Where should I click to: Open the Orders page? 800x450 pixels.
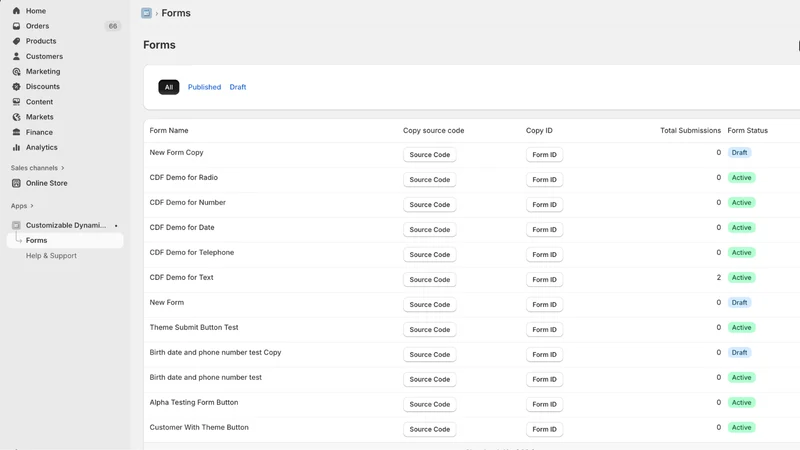coord(37,26)
